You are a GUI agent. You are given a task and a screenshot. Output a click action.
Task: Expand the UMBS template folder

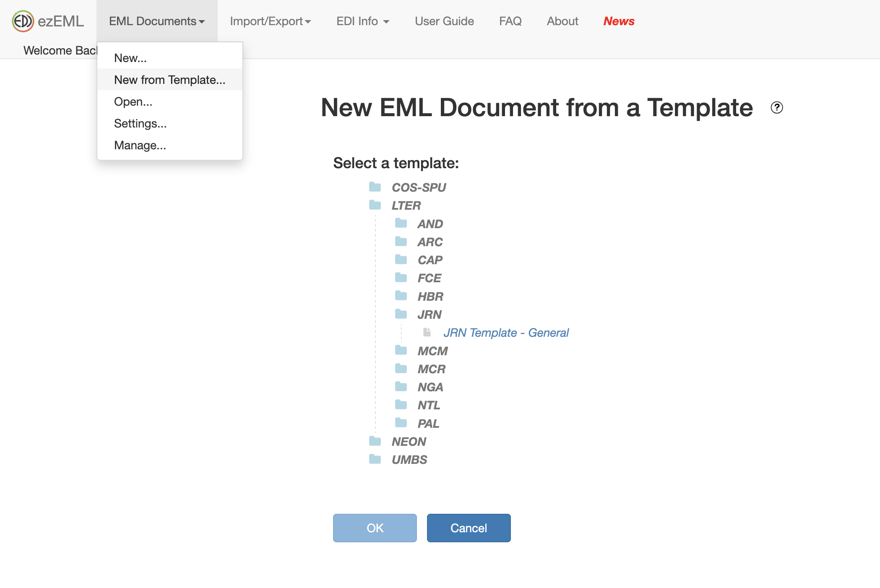[409, 460]
